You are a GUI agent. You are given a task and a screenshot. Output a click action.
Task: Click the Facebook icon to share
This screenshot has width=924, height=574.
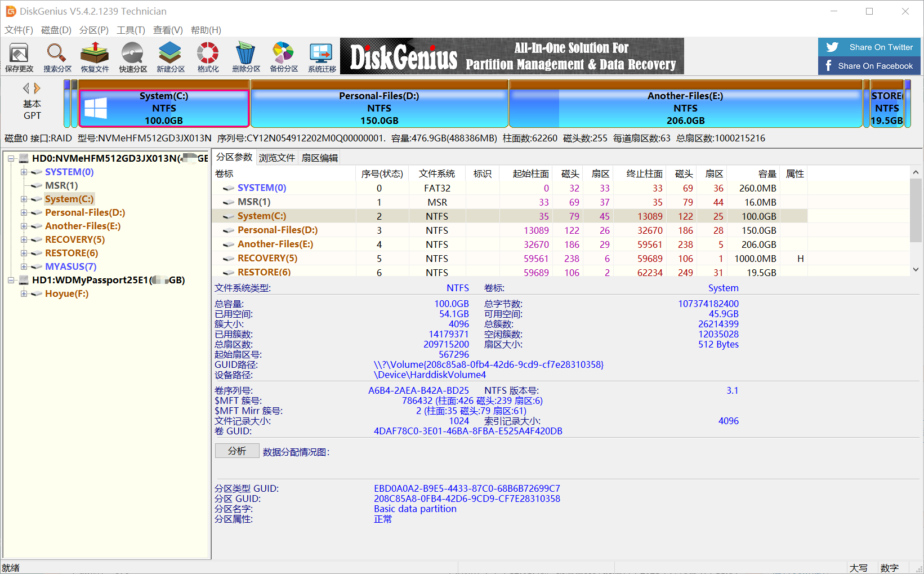[x=828, y=66]
